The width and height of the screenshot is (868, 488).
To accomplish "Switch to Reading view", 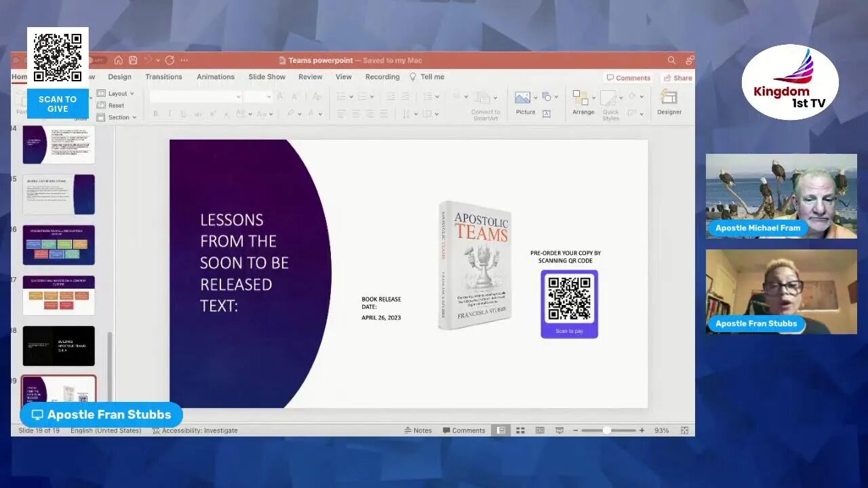I will pyautogui.click(x=540, y=430).
